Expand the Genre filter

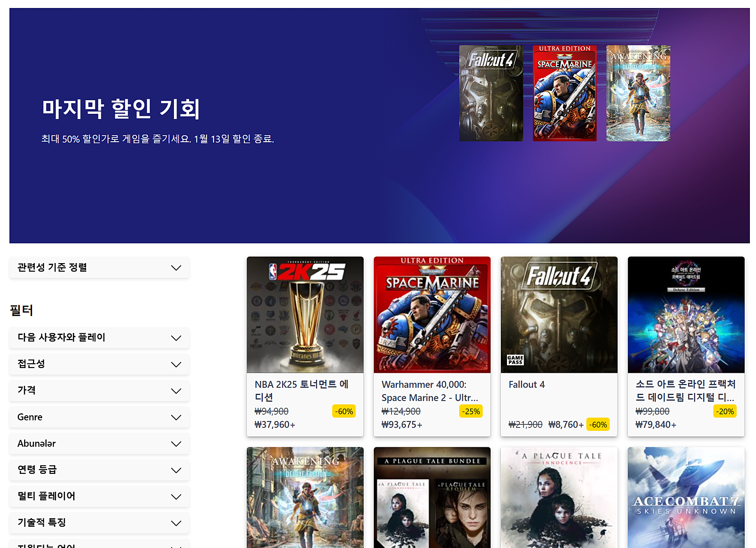point(99,417)
